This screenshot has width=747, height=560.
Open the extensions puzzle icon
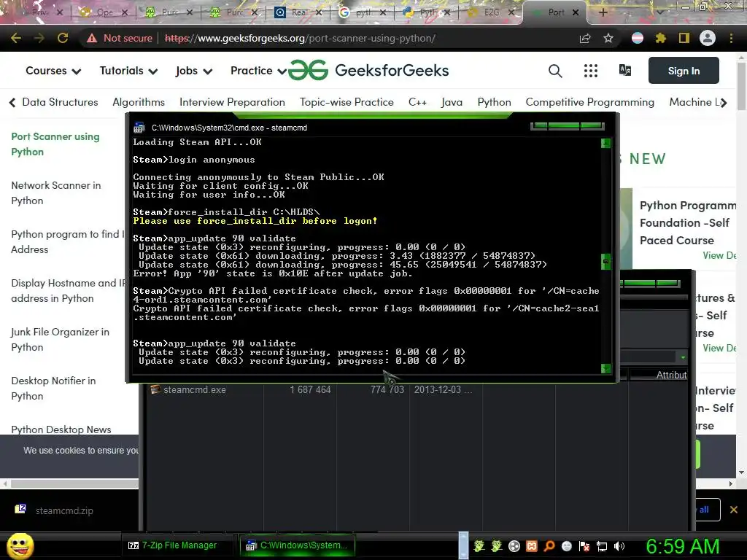(x=660, y=38)
